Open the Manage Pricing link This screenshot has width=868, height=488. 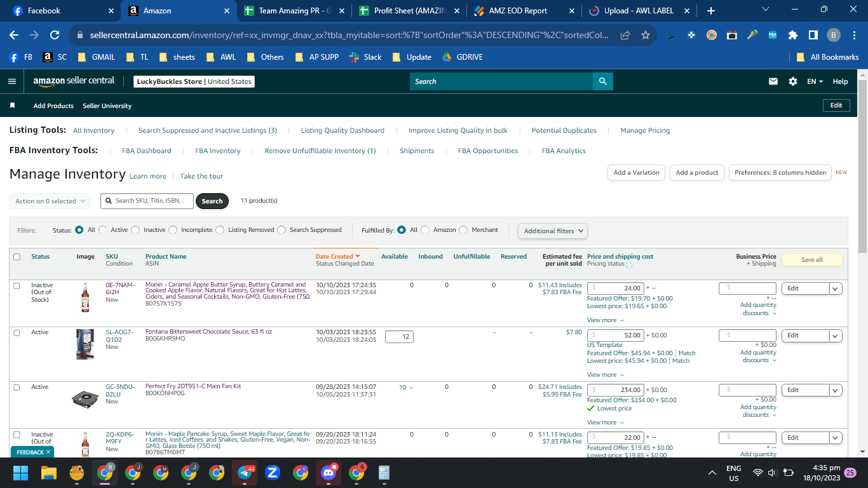[x=645, y=131]
